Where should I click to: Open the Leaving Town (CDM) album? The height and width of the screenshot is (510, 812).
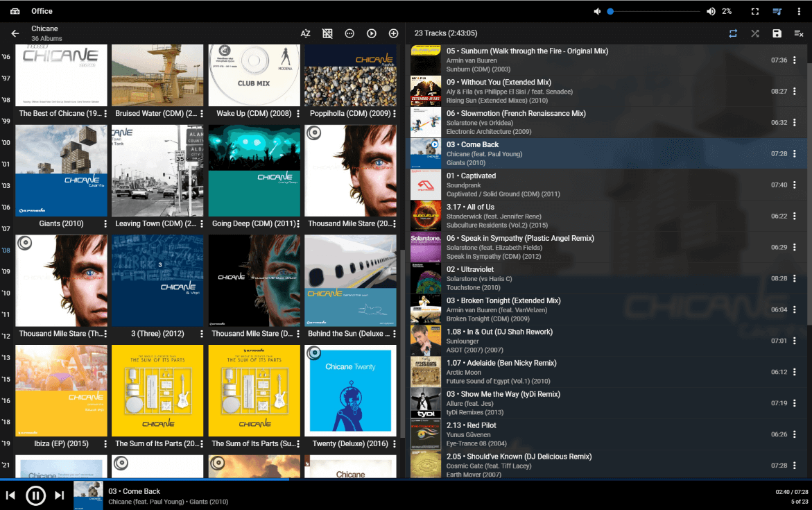pos(157,171)
